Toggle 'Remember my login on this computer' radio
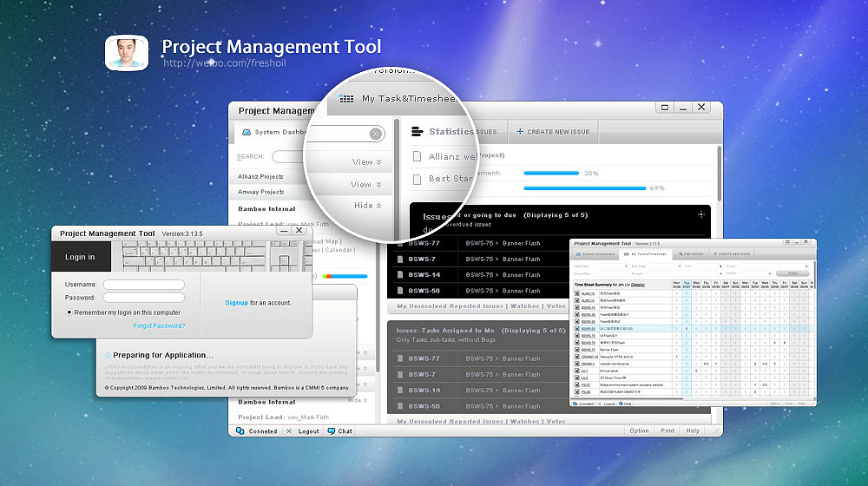 69,312
